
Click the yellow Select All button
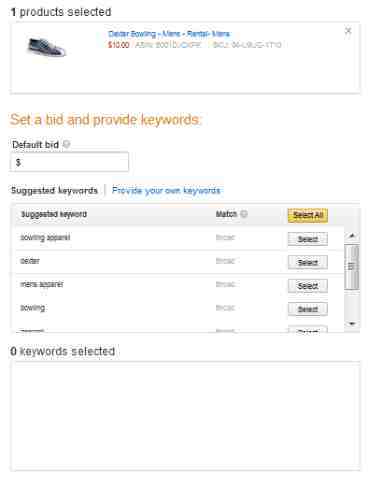308,215
